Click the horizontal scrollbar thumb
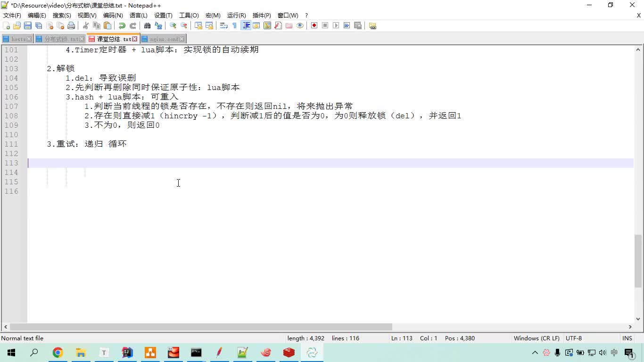 pos(201,327)
